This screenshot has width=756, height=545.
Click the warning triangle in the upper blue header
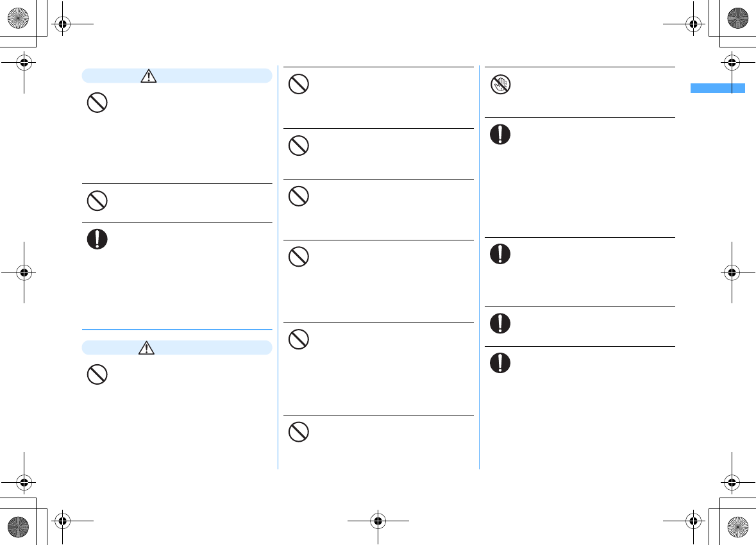(x=149, y=76)
